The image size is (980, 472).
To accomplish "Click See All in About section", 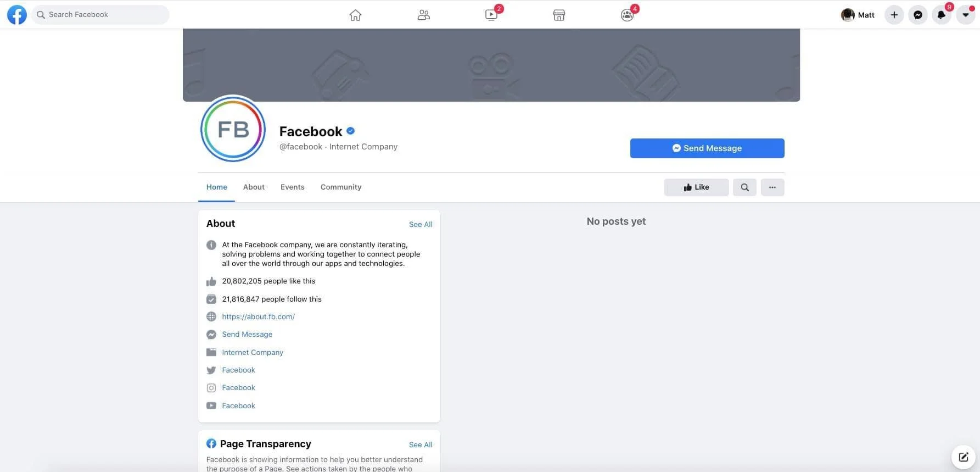I will click(421, 224).
